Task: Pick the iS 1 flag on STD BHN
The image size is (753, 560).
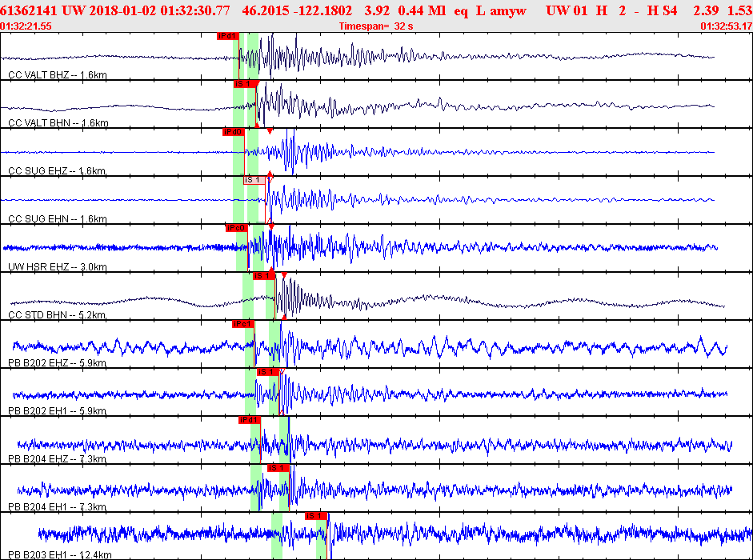Action: click(263, 276)
